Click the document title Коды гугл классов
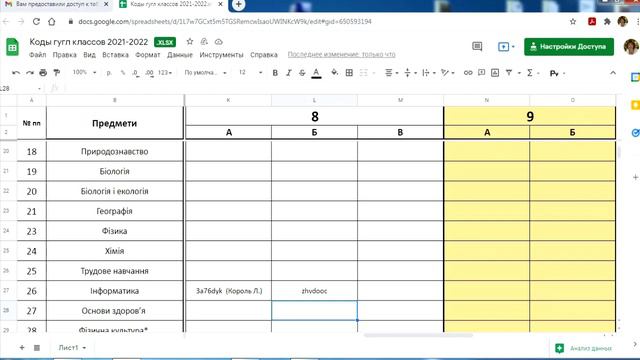The height and width of the screenshot is (360, 640). [x=89, y=42]
